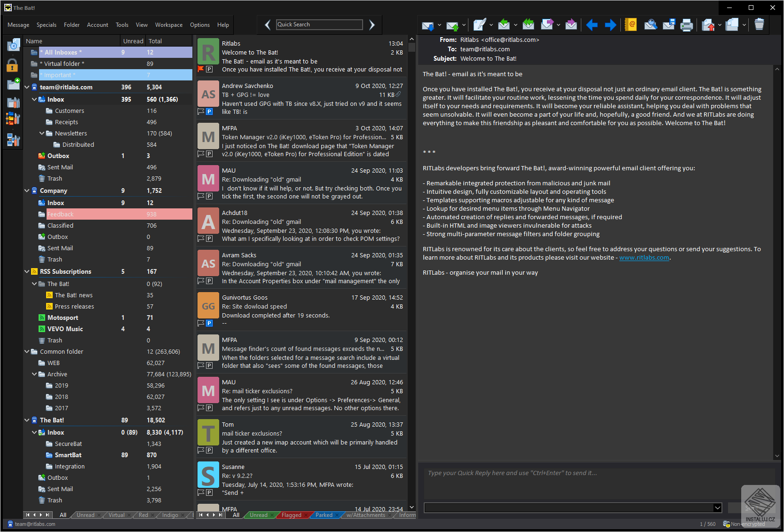The width and height of the screenshot is (784, 532).
Task: Click the R avatar of Ritlabs message
Action: 208,51
